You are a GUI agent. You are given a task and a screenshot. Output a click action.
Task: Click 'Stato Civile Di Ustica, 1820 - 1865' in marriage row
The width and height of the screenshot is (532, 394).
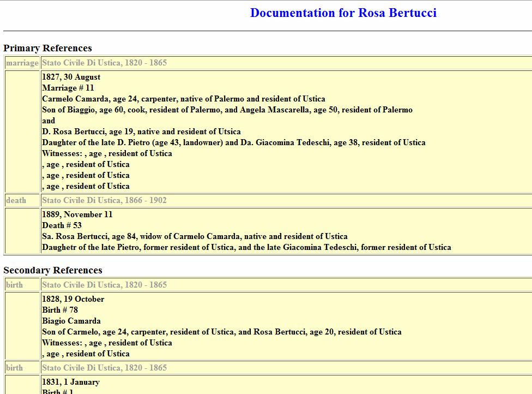click(104, 63)
